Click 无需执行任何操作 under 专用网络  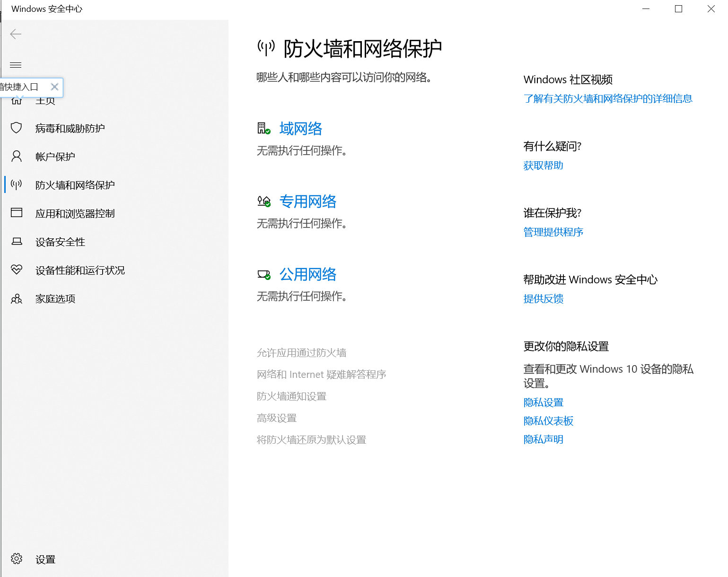(302, 223)
